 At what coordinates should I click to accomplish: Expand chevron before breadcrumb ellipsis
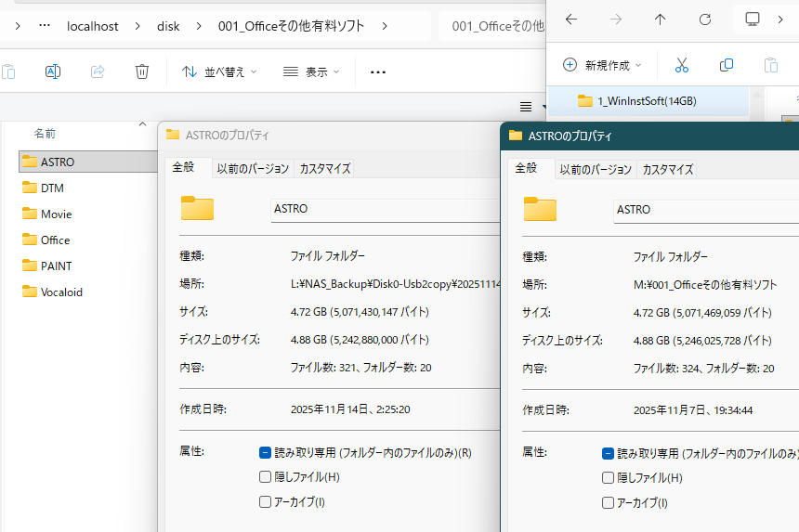pos(18,26)
